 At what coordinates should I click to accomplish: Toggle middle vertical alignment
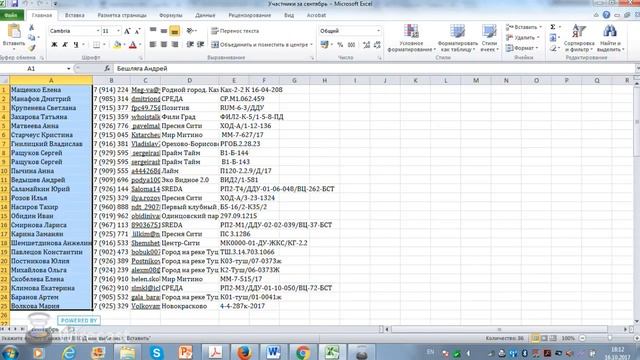tap(164, 31)
